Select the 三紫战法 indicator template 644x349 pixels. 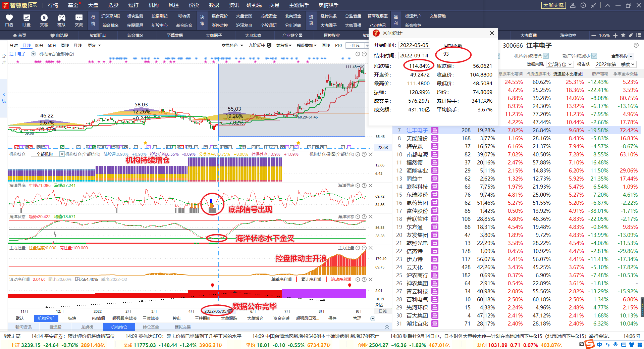point(151,318)
